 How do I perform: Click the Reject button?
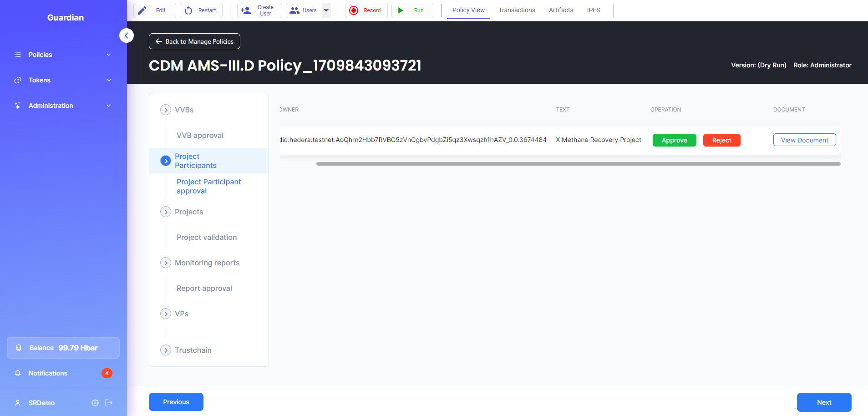pyautogui.click(x=722, y=140)
